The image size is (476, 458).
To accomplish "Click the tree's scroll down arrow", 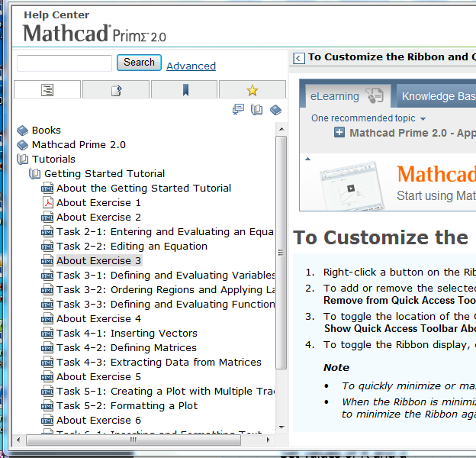I will (281, 427).
